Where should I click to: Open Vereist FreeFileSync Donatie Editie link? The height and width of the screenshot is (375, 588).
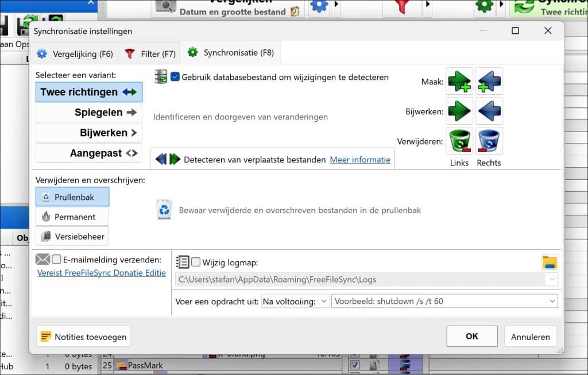pyautogui.click(x=101, y=273)
